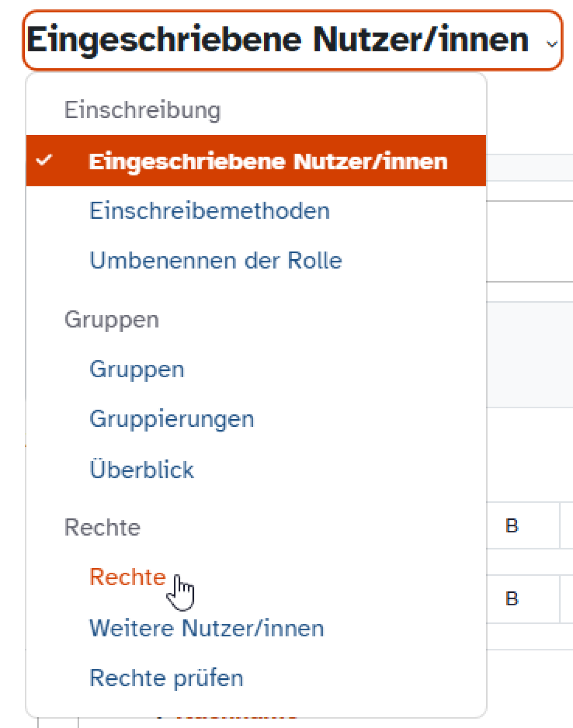573x728 pixels.
Task: Click the small chevron arrow in header
Action: point(552,44)
